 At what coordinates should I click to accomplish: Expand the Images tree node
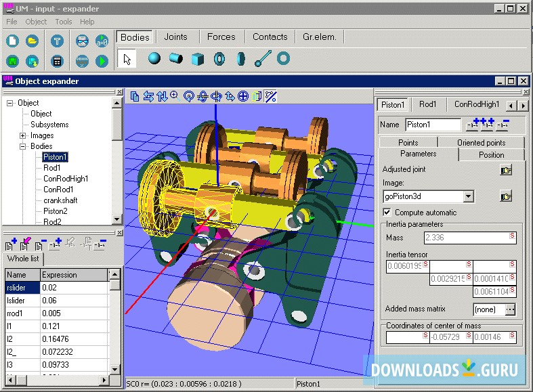click(x=23, y=135)
